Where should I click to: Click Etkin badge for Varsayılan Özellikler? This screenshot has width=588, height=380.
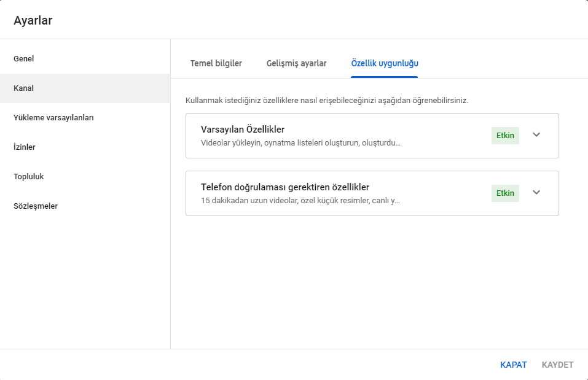tap(505, 136)
